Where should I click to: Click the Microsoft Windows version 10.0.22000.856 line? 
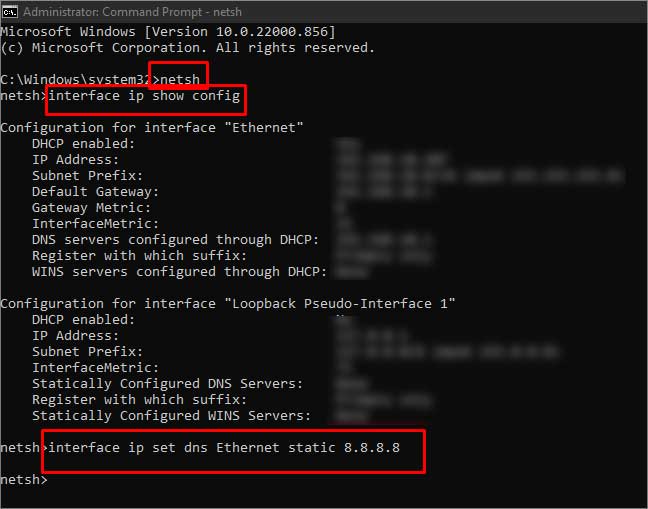point(168,32)
